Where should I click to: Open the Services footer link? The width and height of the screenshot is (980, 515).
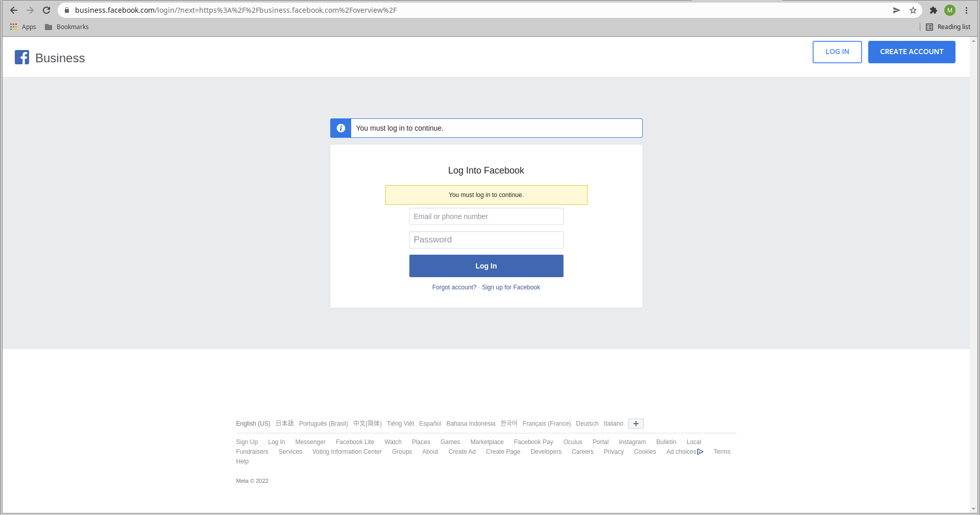[x=290, y=452]
